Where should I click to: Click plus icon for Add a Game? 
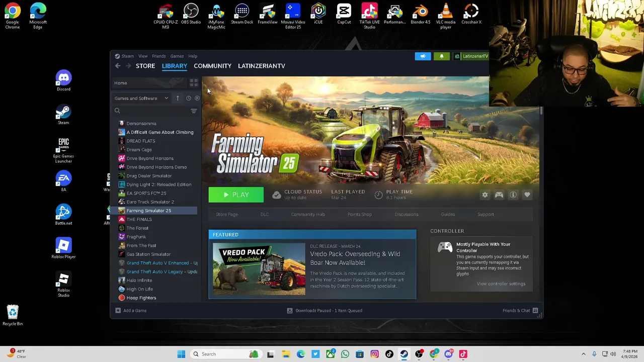[x=118, y=311]
